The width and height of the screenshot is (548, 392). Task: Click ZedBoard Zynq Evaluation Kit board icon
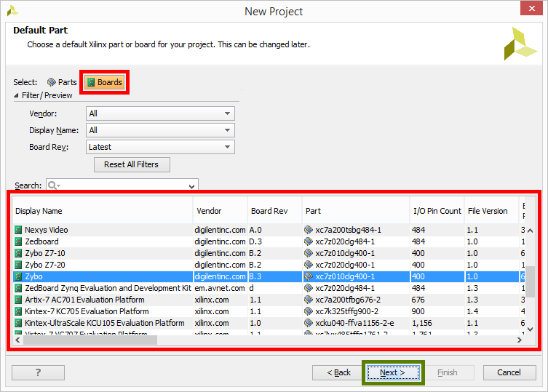coord(18,288)
